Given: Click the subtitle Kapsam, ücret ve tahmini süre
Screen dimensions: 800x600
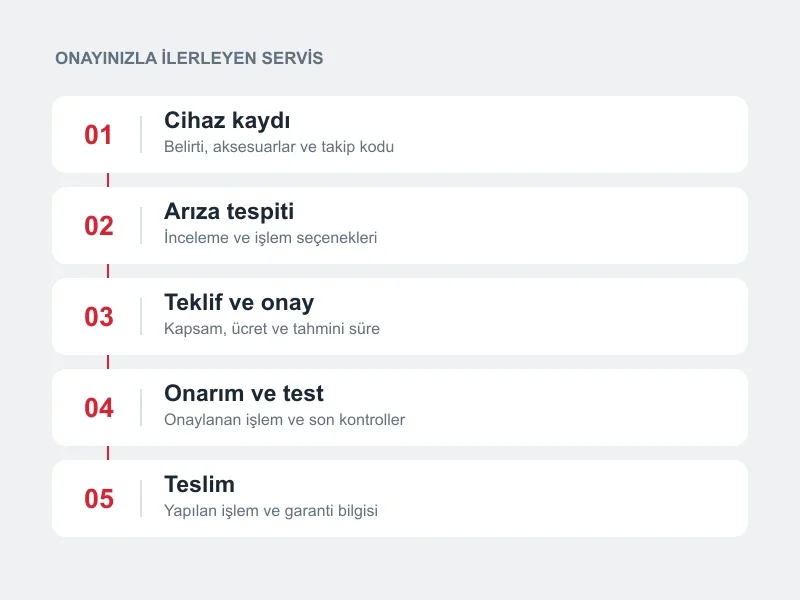Looking at the screenshot, I should 272,329.
